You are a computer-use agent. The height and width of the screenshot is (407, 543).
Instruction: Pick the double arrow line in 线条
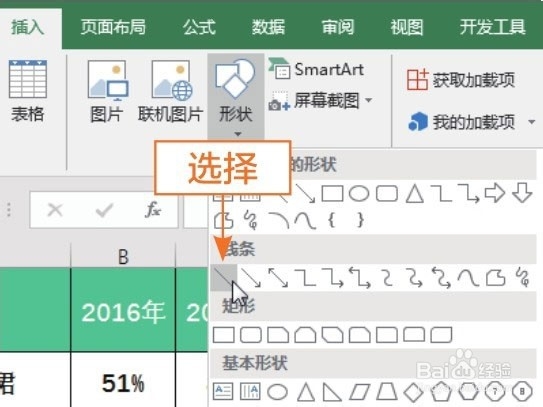coord(278,278)
